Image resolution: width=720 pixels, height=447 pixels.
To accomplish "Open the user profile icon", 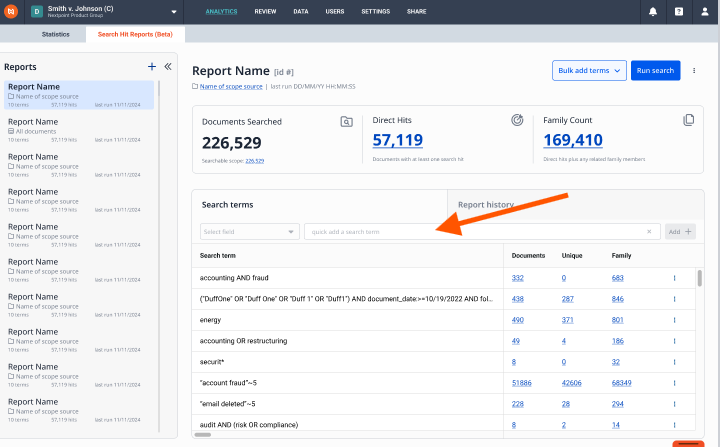I will click(x=704, y=12).
